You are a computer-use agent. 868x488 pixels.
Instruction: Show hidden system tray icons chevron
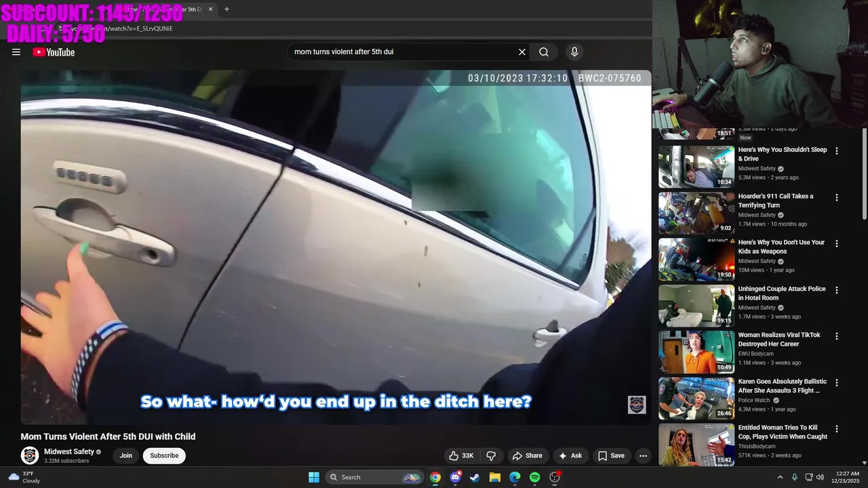(780, 477)
